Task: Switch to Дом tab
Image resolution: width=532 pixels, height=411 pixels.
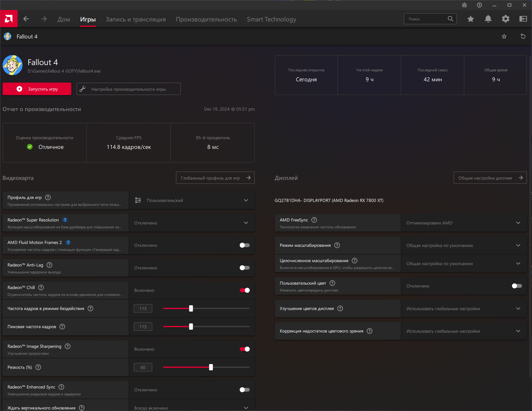Action: [x=64, y=19]
